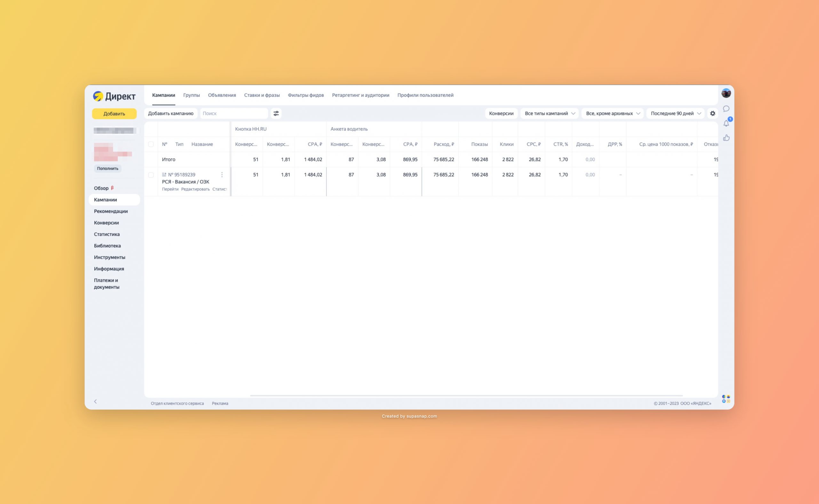Expand the Последние 90 дней dropdown
819x504 pixels.
click(675, 113)
